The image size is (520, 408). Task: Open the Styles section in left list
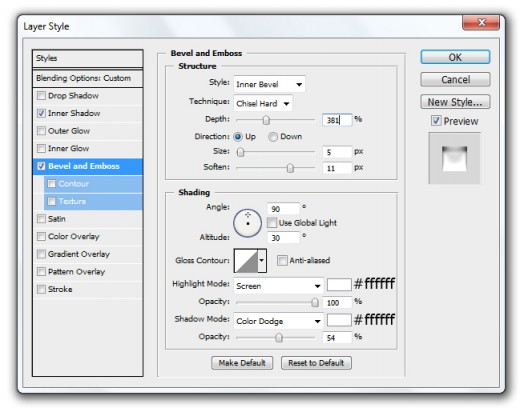[x=88, y=58]
